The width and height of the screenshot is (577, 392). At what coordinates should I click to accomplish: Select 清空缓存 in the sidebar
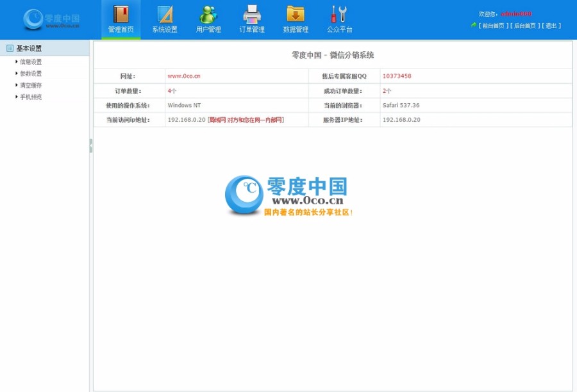31,85
